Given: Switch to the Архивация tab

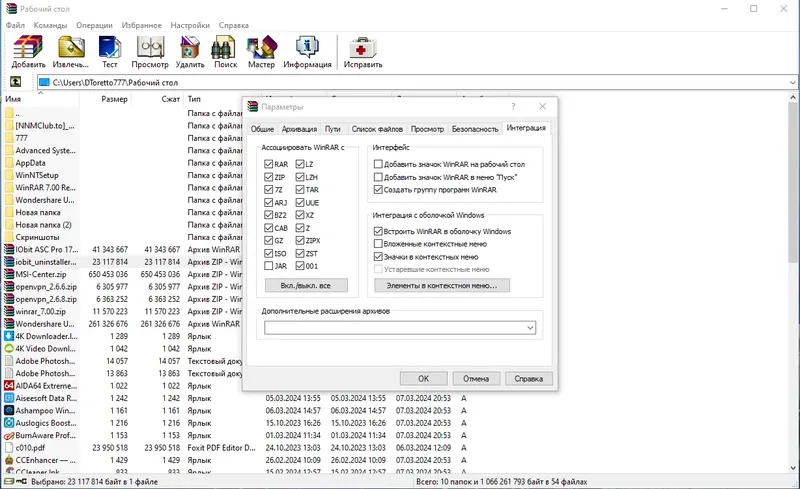Looking at the screenshot, I should 299,129.
